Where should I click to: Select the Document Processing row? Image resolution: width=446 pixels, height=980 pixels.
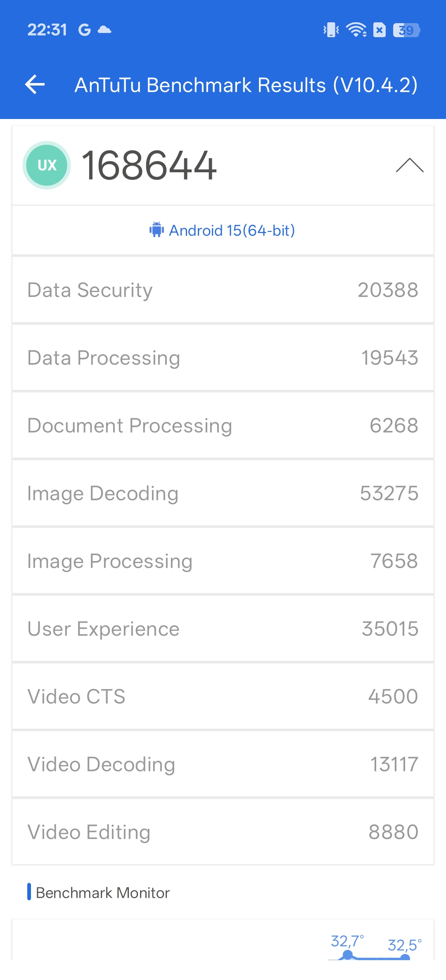pyautogui.click(x=223, y=426)
